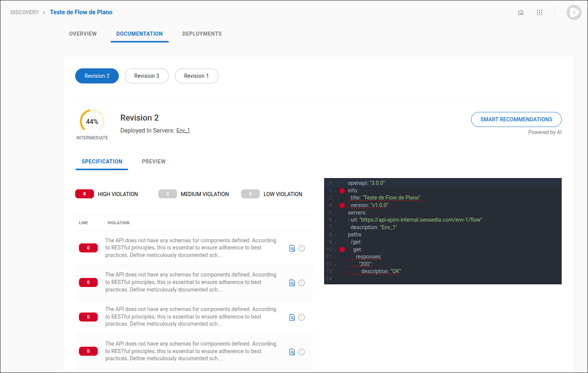This screenshot has width=588, height=373.
Task: Switch to the DEPLOYMENTS tab
Action: click(202, 34)
